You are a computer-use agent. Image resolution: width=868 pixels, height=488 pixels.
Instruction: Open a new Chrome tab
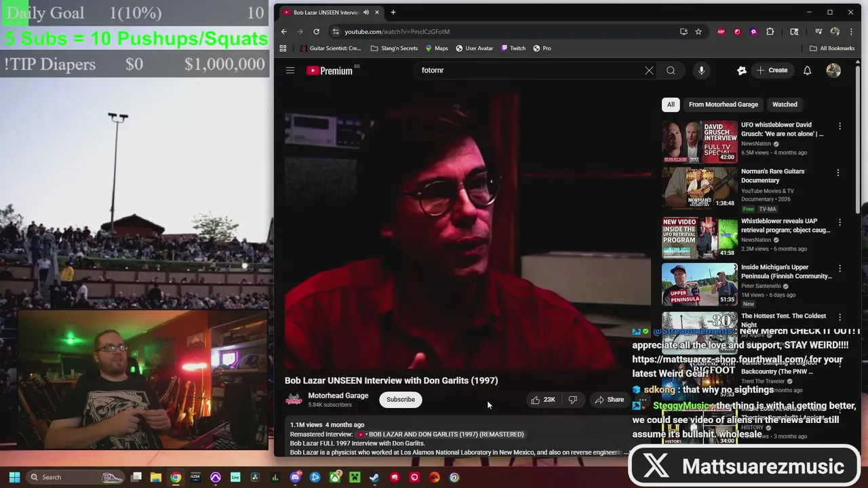(x=393, y=12)
